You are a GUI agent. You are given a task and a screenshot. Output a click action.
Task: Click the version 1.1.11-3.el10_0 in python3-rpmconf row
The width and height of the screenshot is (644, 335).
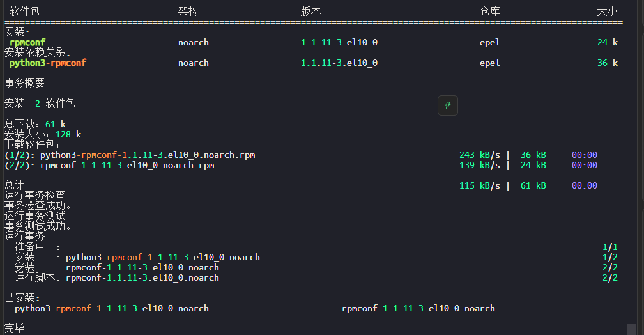339,63
